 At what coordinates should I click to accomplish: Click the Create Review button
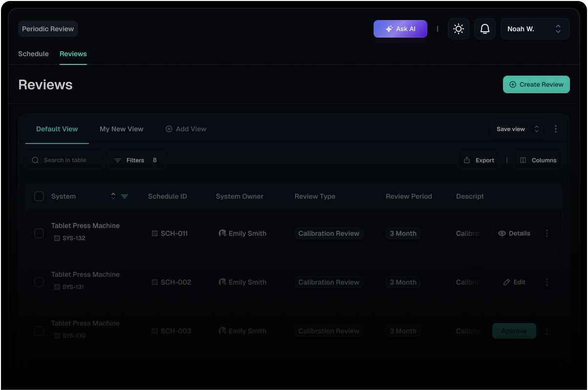pos(536,84)
